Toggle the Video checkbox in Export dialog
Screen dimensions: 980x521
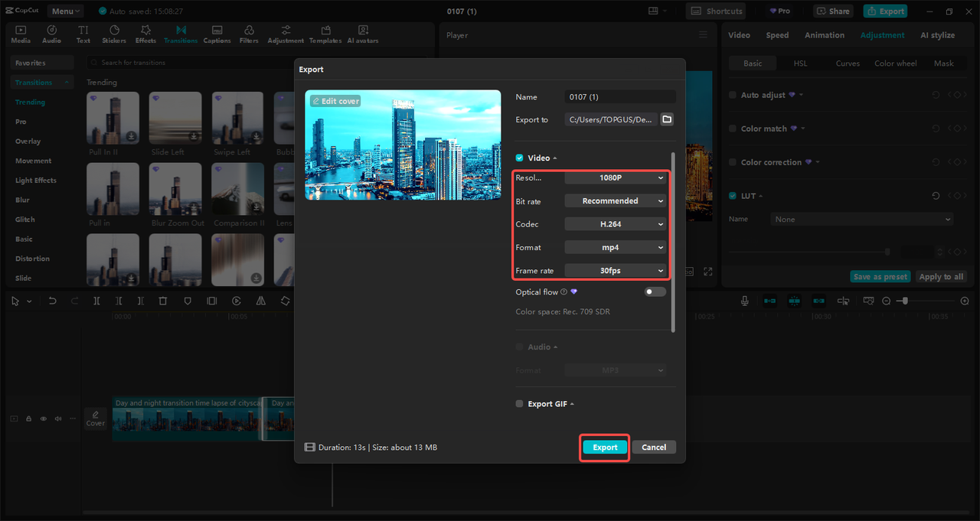coord(520,158)
